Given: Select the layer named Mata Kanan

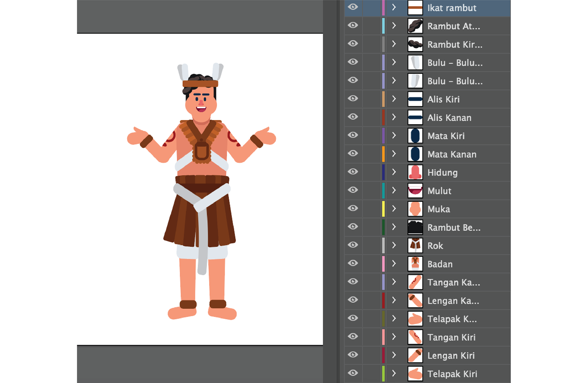Looking at the screenshot, I should [452, 154].
